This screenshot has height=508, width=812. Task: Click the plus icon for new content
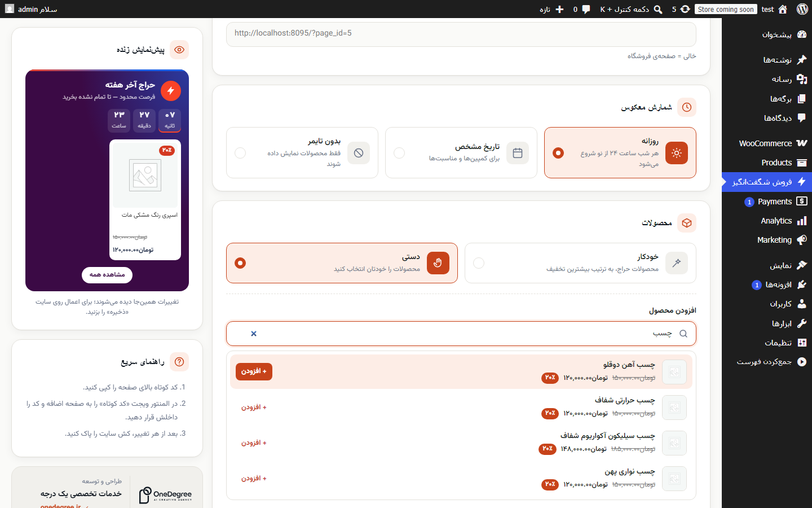(559, 9)
